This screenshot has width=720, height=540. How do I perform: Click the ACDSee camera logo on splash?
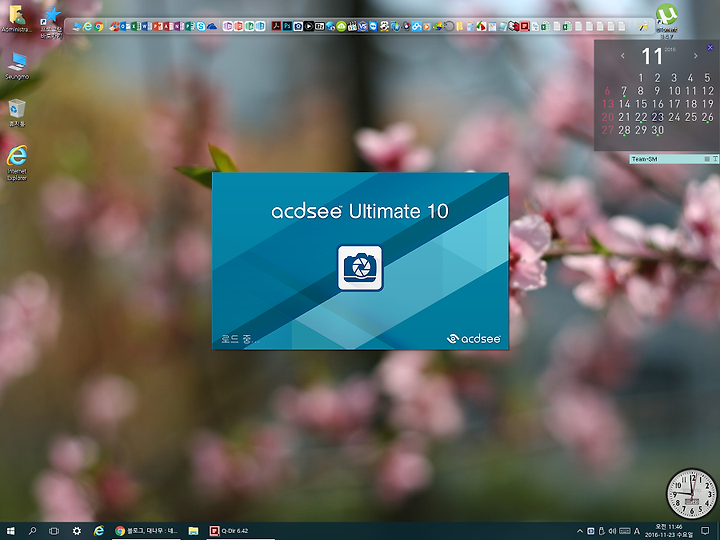360,268
